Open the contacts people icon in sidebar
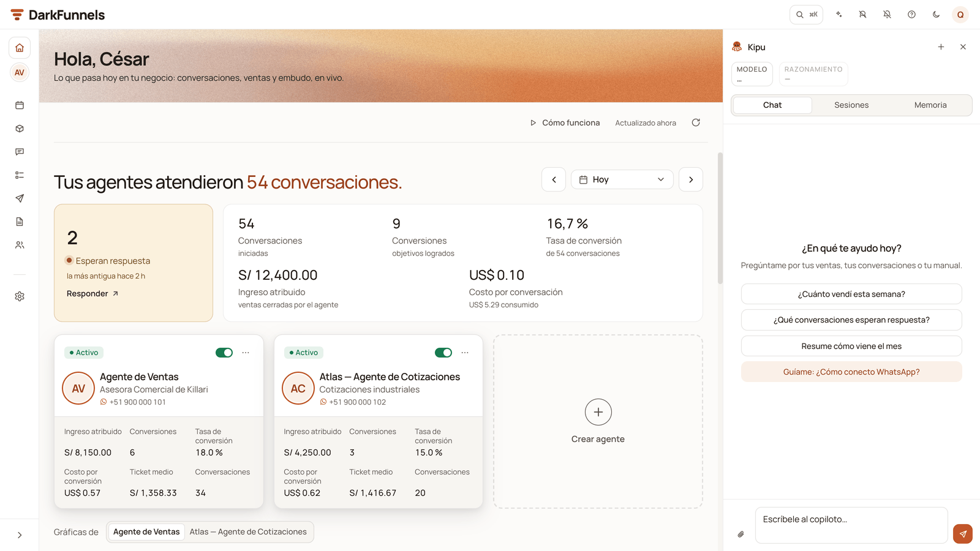Screen dimensions: 980x551 click(20, 245)
